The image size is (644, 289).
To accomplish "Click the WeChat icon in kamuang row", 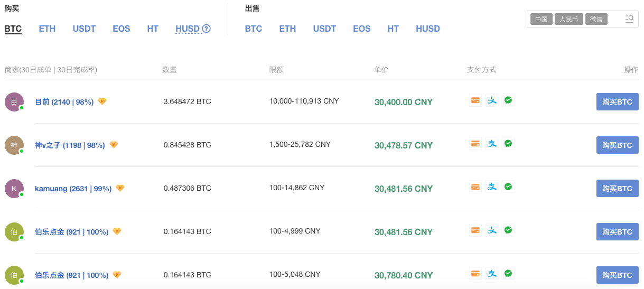I will tap(508, 187).
